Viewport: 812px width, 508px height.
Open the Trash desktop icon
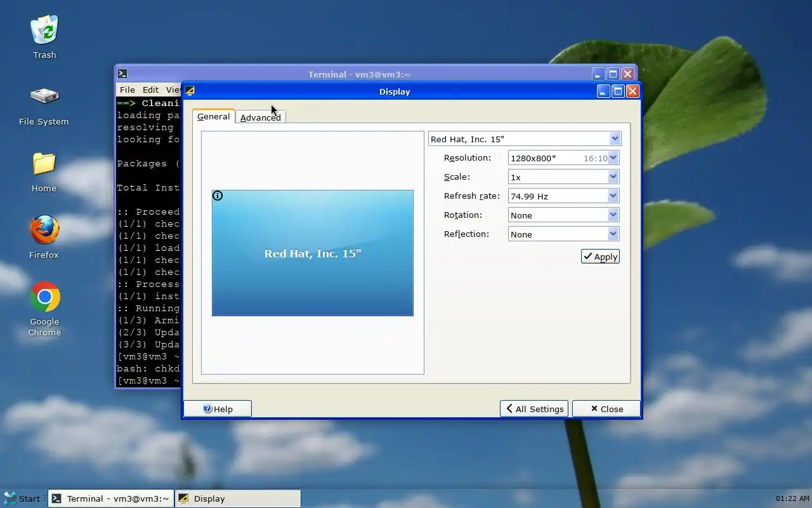[44, 37]
